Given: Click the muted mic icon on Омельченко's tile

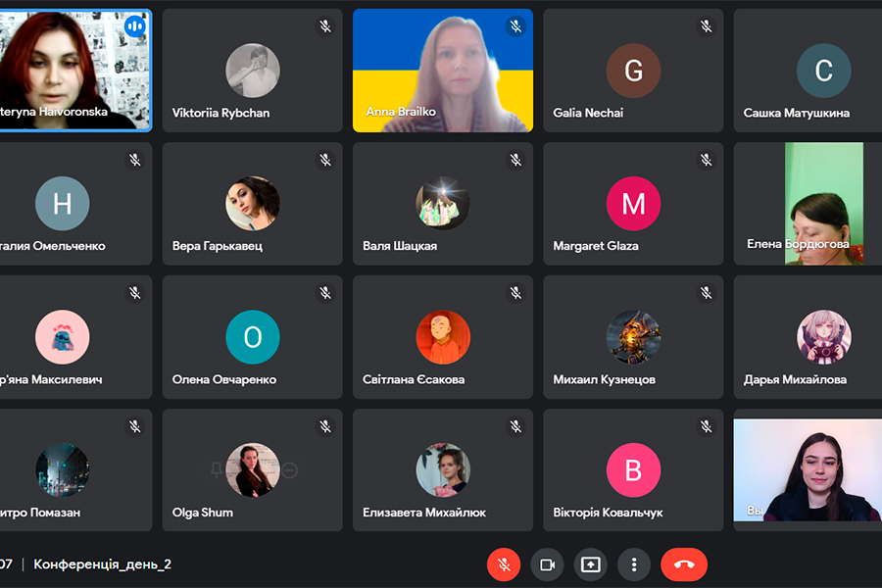Looking at the screenshot, I should tap(135, 160).
